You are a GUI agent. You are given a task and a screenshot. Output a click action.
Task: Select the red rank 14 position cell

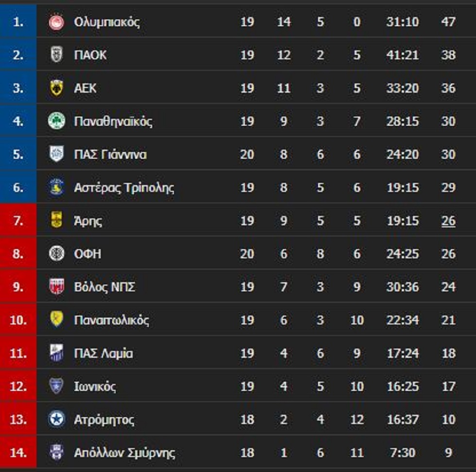(18, 453)
